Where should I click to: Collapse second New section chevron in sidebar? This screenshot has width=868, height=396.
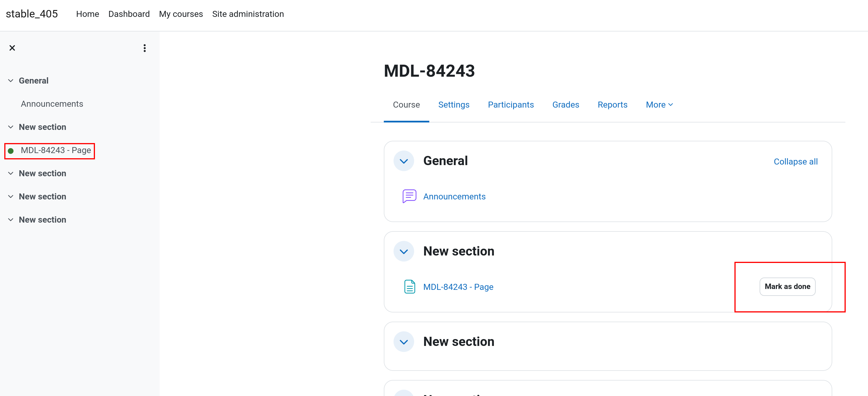pos(11,173)
